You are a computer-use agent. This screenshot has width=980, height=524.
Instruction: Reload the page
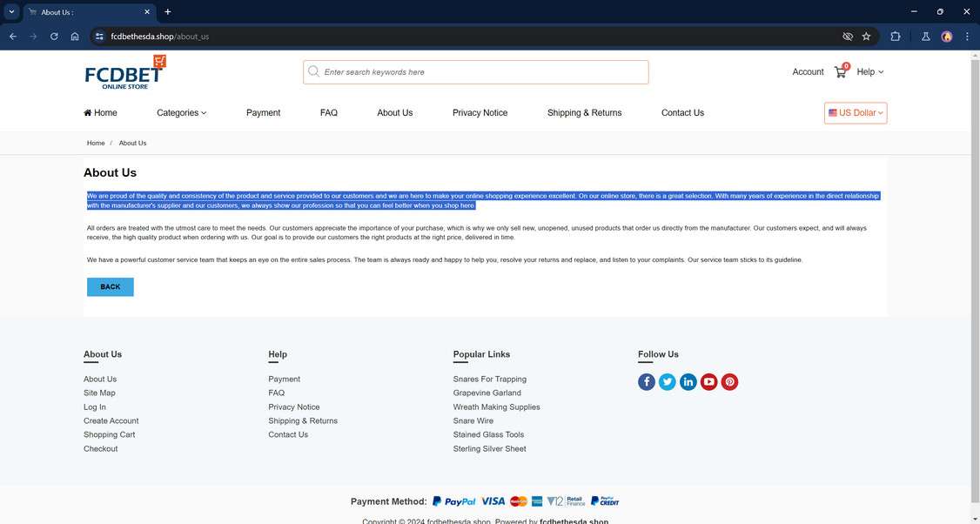[x=54, y=37]
